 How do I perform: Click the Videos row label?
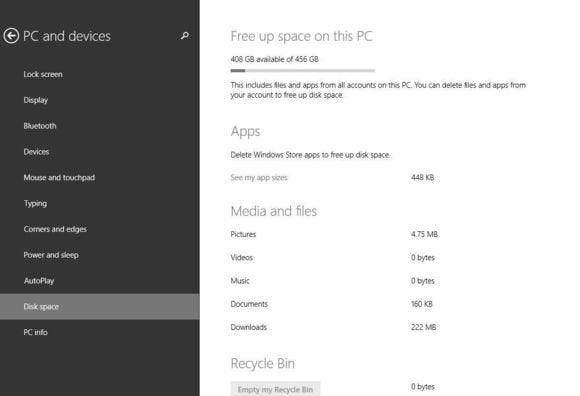[x=242, y=258]
